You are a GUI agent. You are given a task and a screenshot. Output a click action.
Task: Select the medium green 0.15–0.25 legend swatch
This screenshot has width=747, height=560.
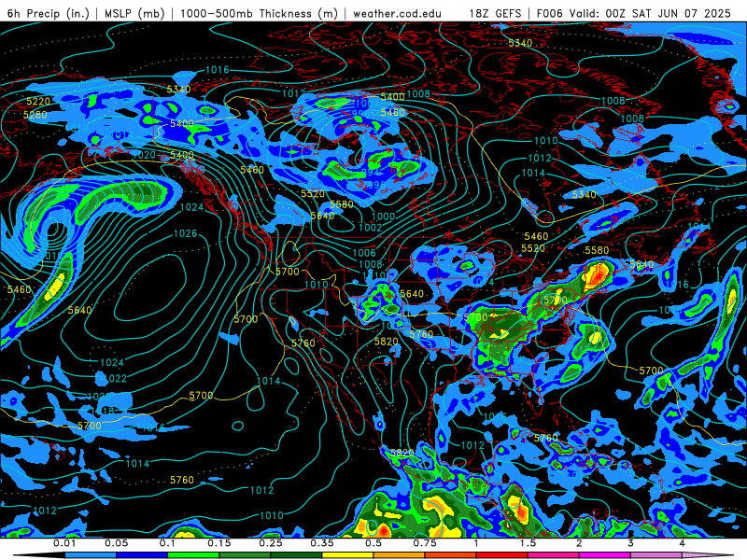point(245,555)
